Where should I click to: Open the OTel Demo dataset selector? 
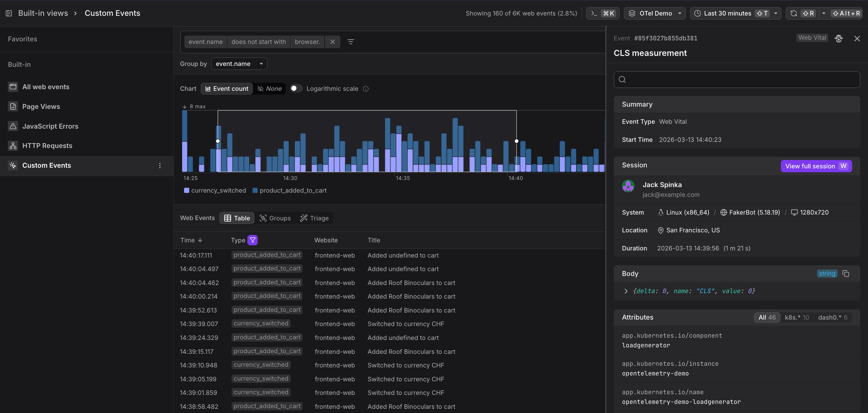tap(654, 13)
